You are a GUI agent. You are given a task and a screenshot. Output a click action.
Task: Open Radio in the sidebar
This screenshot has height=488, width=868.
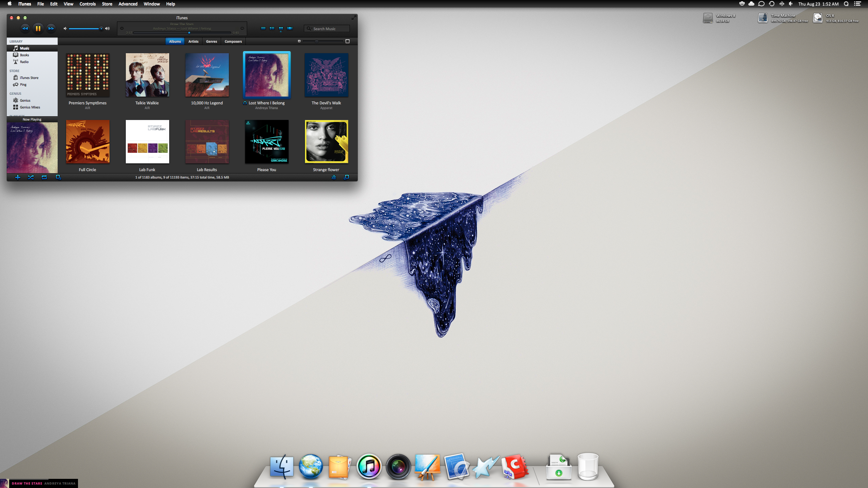tap(32, 62)
